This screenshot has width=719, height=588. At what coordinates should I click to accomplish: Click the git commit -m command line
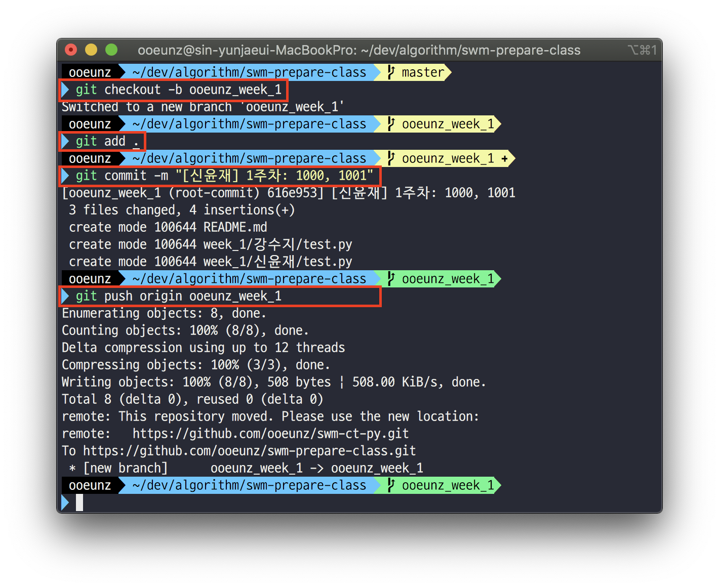224,176
